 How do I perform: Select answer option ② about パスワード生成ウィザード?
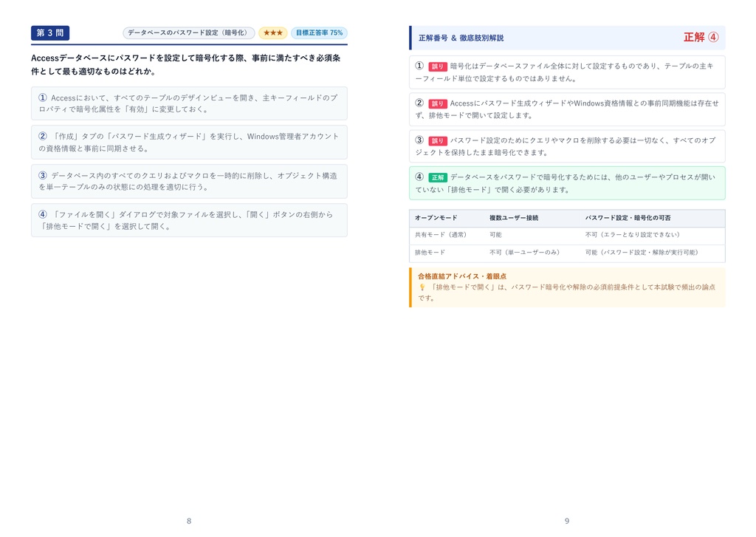pos(189,143)
